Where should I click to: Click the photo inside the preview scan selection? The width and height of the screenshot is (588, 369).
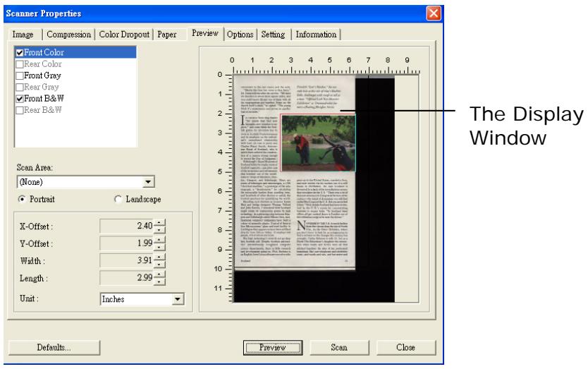[318, 143]
